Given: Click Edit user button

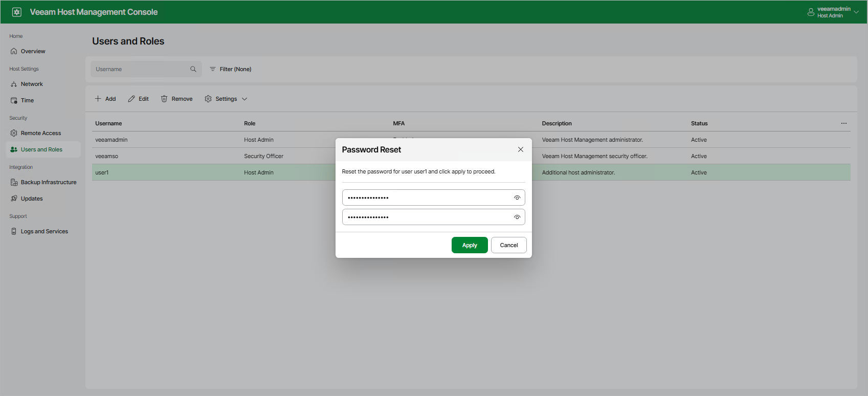Looking at the screenshot, I should 138,99.
